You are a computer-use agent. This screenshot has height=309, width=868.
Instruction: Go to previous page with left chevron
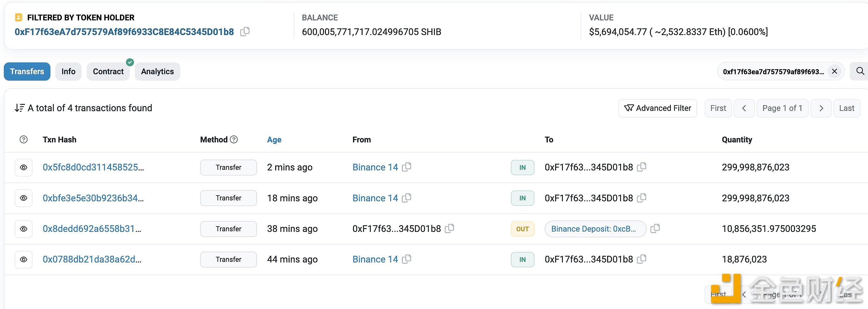[744, 108]
